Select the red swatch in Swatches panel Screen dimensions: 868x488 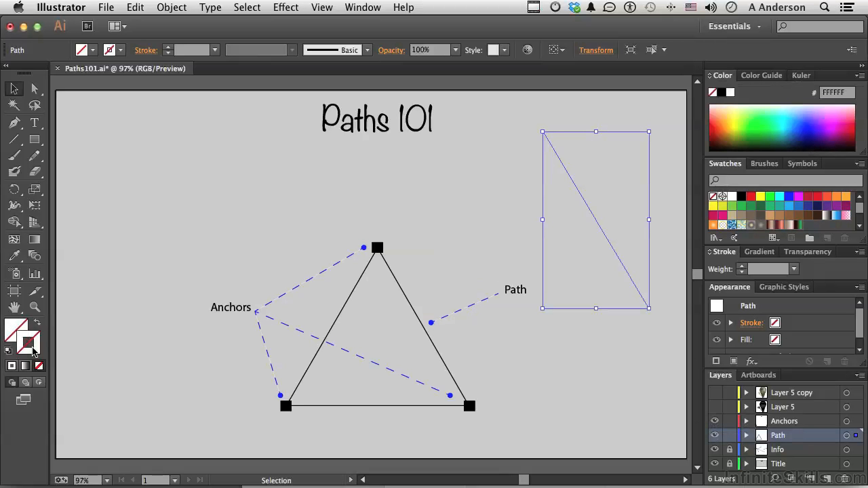point(751,197)
